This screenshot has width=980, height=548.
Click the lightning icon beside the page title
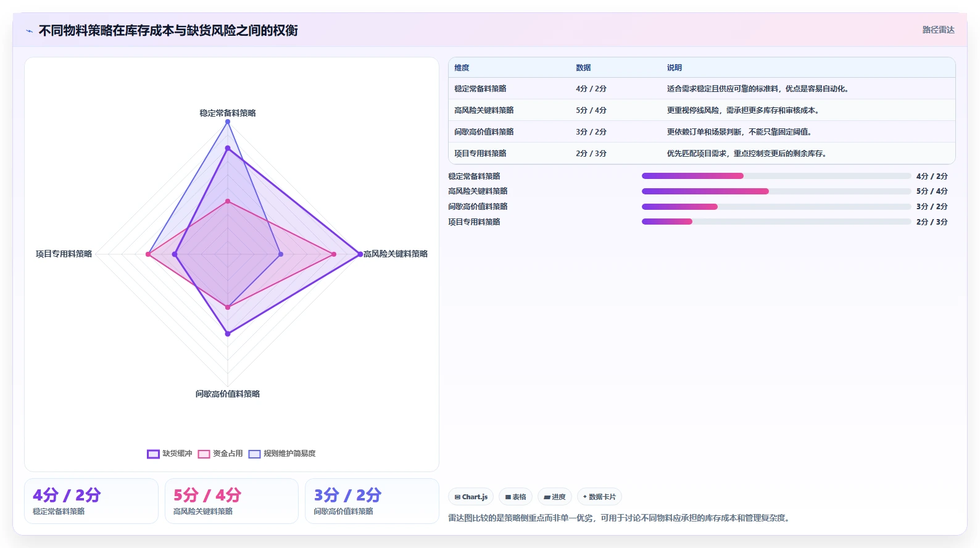[x=29, y=31]
